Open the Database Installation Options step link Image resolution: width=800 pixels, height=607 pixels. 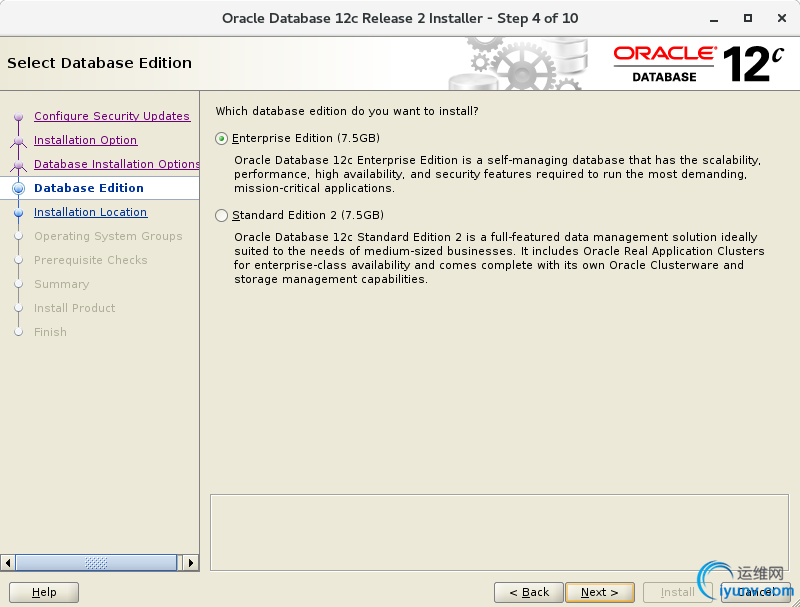click(x=116, y=164)
